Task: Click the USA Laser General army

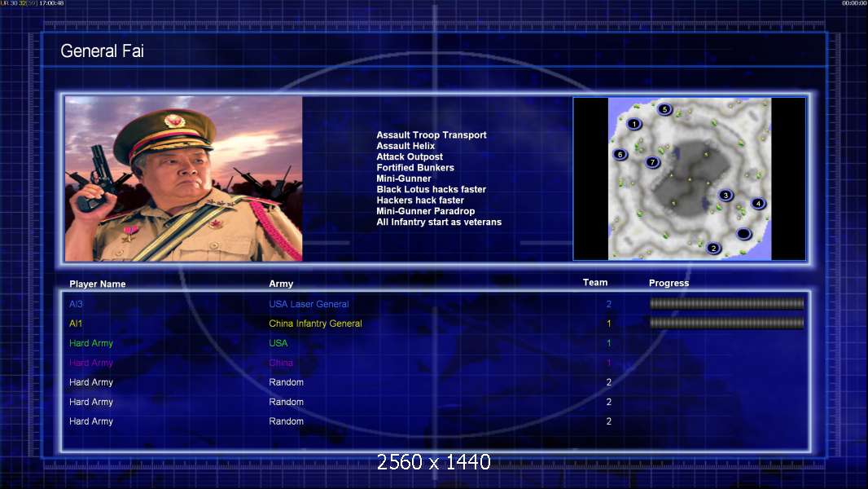Action: pyautogui.click(x=309, y=304)
